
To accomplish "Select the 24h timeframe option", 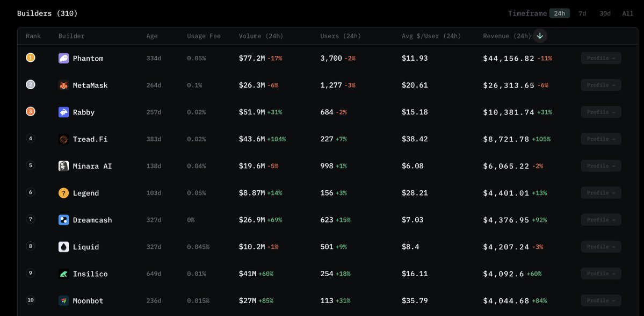I will (x=559, y=13).
